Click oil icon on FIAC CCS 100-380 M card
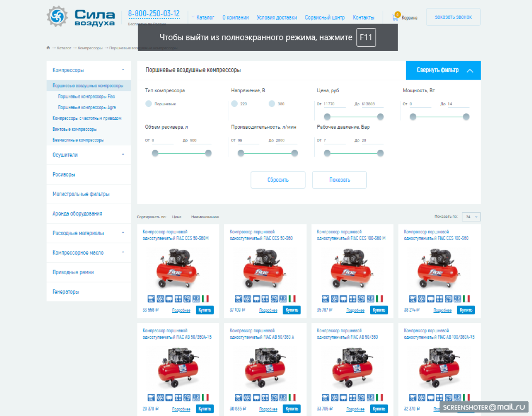This screenshot has width=532, height=416. point(325,299)
